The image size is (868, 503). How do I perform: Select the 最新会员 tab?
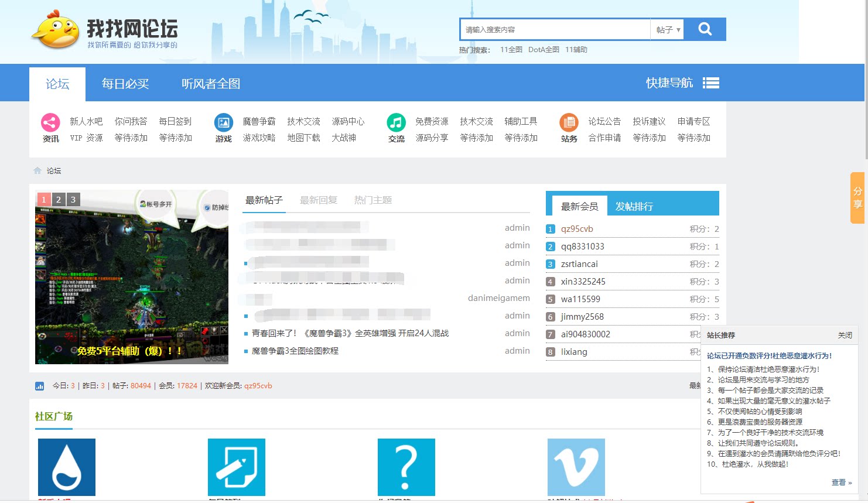pyautogui.click(x=580, y=206)
